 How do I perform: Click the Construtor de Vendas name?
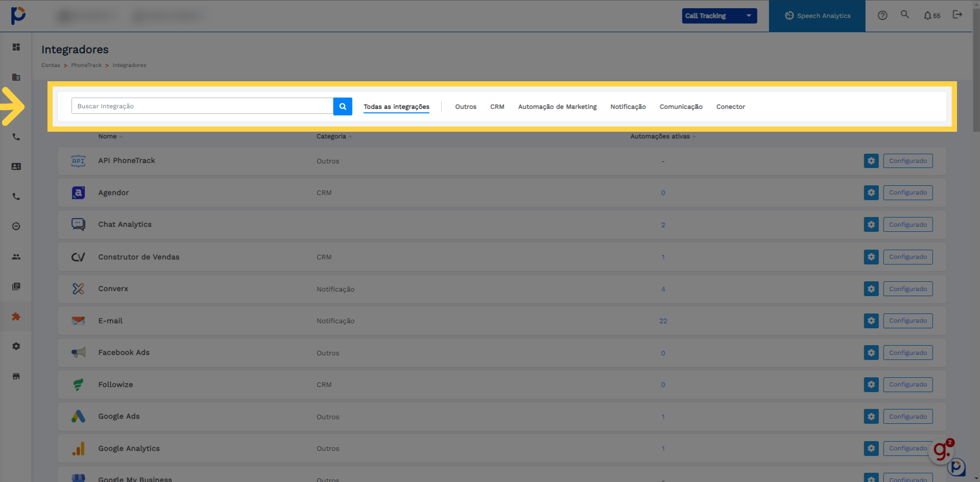click(x=139, y=257)
